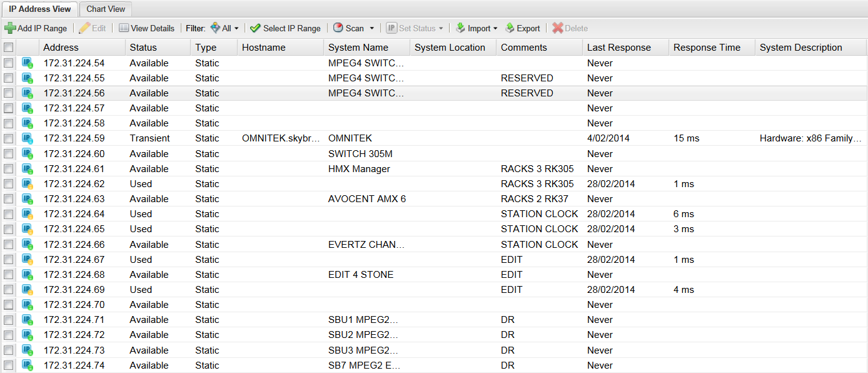Select the OMNITEK system name cell
The height and width of the screenshot is (373, 868).
coord(350,138)
